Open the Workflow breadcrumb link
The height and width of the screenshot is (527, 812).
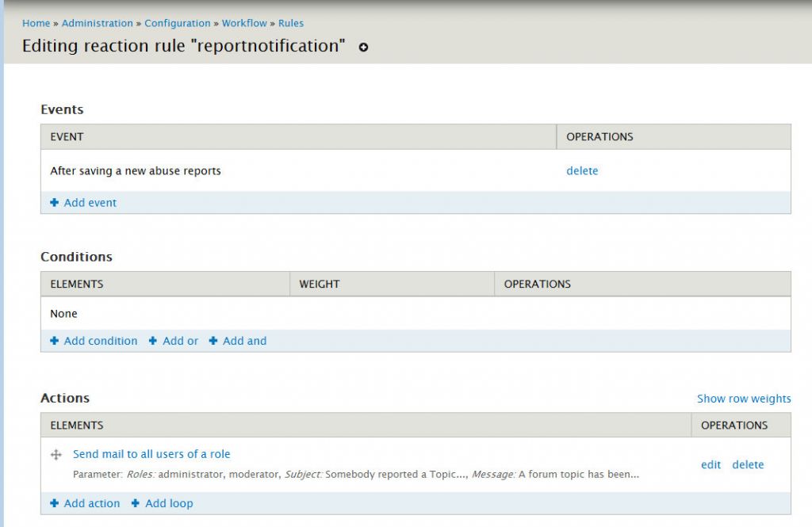tap(244, 23)
